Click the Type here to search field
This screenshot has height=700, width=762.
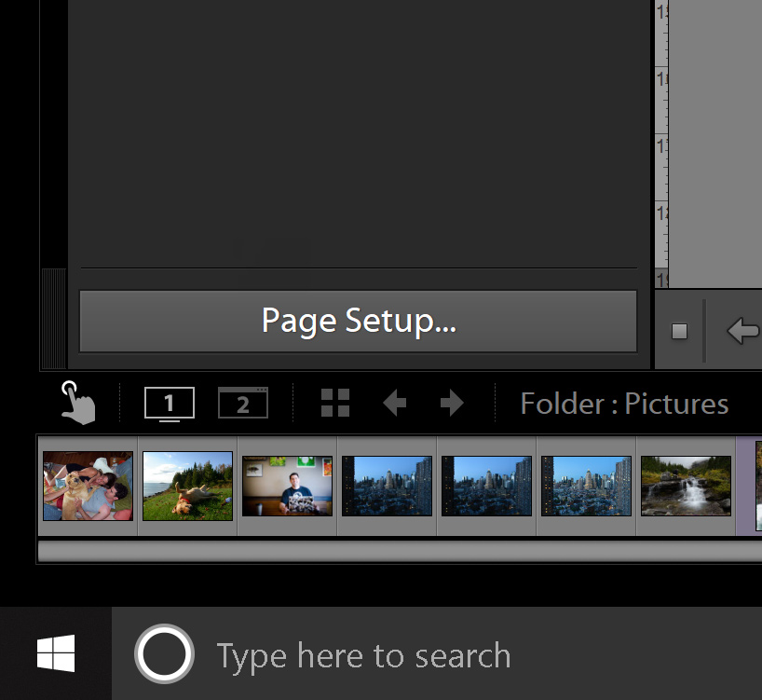(x=363, y=655)
